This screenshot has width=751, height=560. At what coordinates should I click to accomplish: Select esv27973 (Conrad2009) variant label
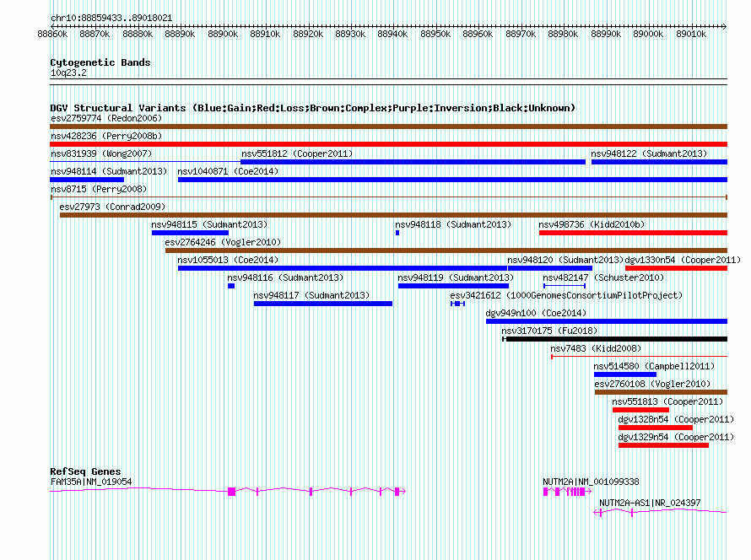112,207
